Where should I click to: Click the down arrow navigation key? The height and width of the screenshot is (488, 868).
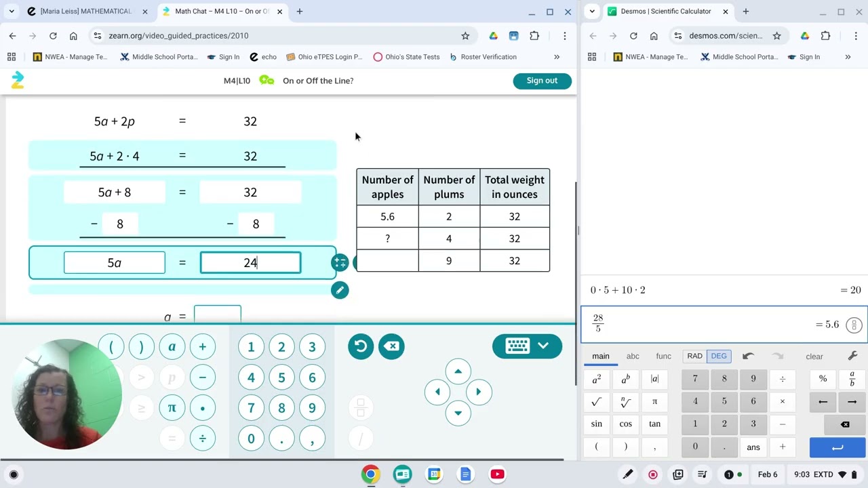coord(458,413)
